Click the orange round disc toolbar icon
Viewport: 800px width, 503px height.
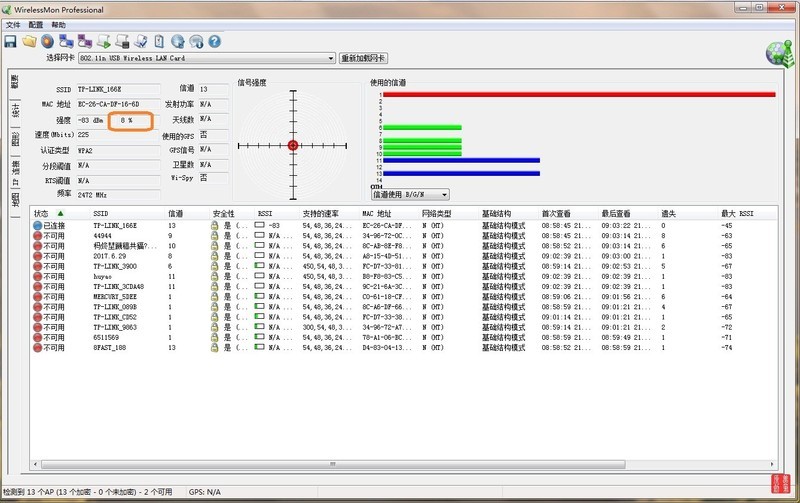[47, 41]
